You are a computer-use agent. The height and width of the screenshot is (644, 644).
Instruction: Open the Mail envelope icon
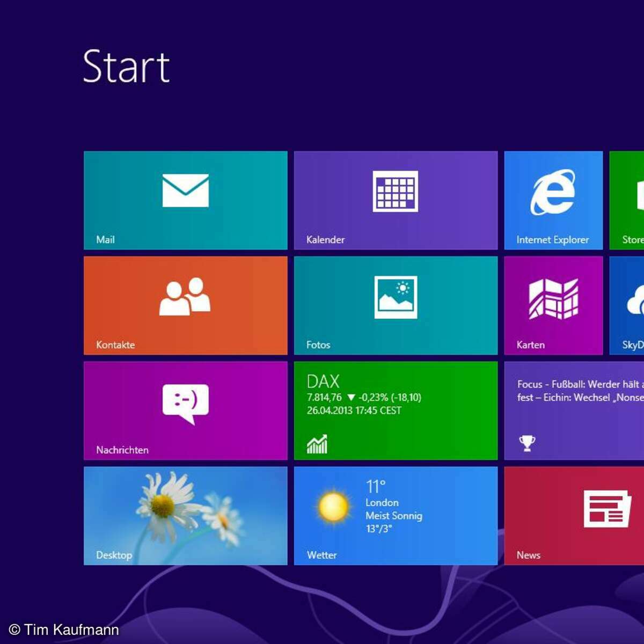(185, 191)
